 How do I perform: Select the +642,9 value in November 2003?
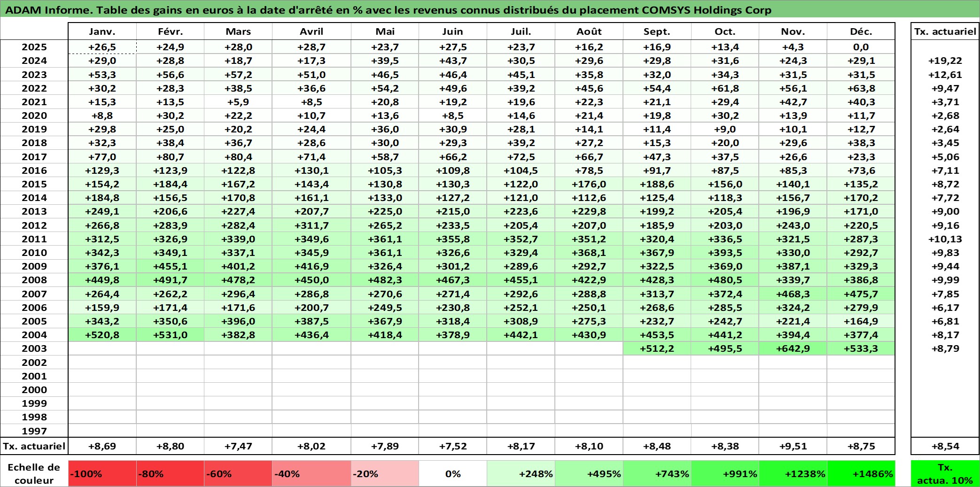pyautogui.click(x=793, y=348)
